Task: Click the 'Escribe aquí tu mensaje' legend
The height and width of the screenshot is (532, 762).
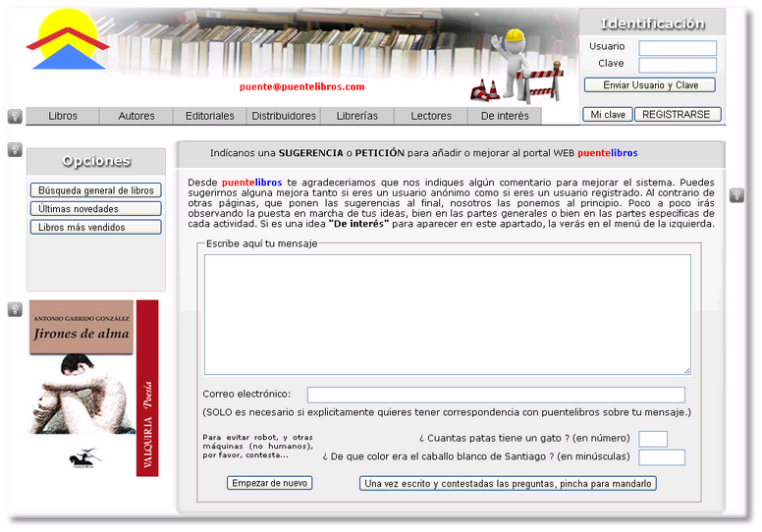Action: coord(261,243)
